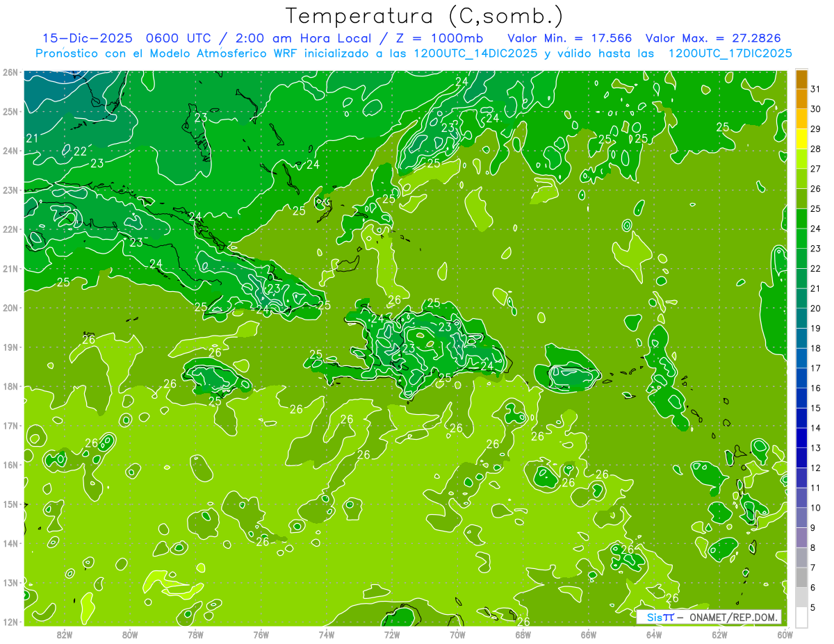Image resolution: width=834 pixels, height=644 pixels.
Task: Click the "15N" latitude axis label
Action: [10, 504]
